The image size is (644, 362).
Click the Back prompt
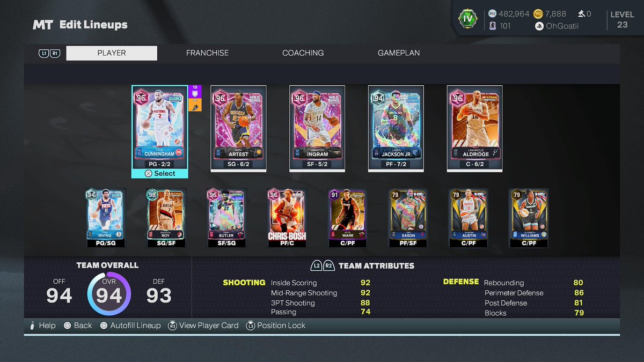click(78, 326)
